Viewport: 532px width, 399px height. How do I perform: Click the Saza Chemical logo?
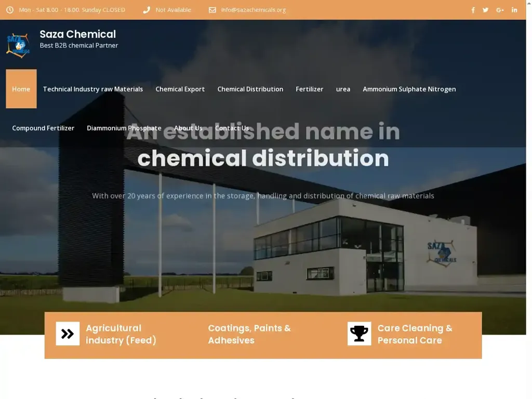[x=18, y=44]
